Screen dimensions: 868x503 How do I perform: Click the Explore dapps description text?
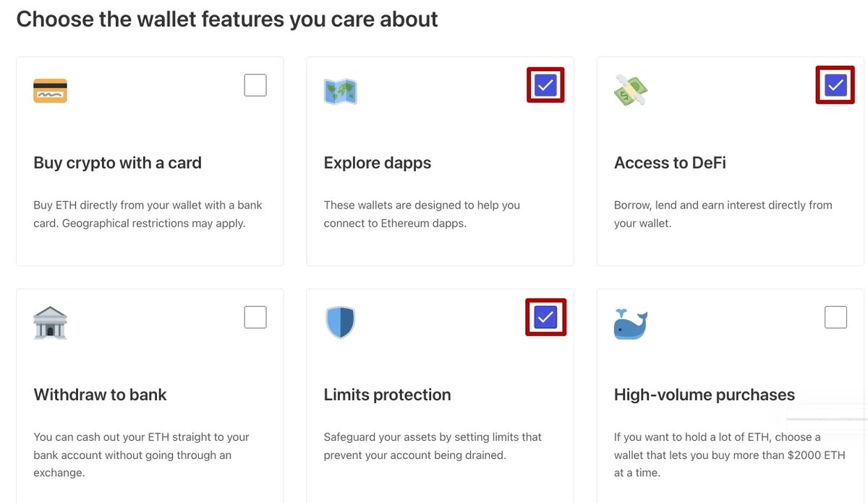pyautogui.click(x=422, y=214)
